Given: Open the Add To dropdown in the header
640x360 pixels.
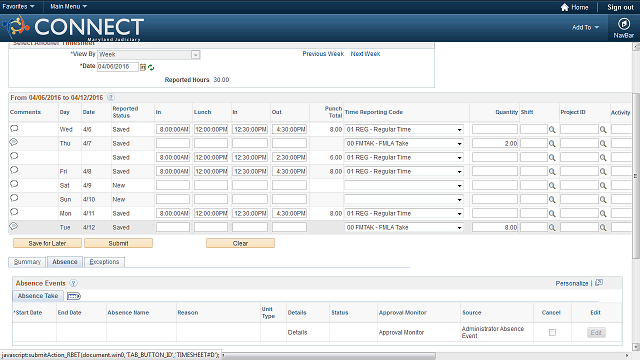Looking at the screenshot, I should click(585, 27).
